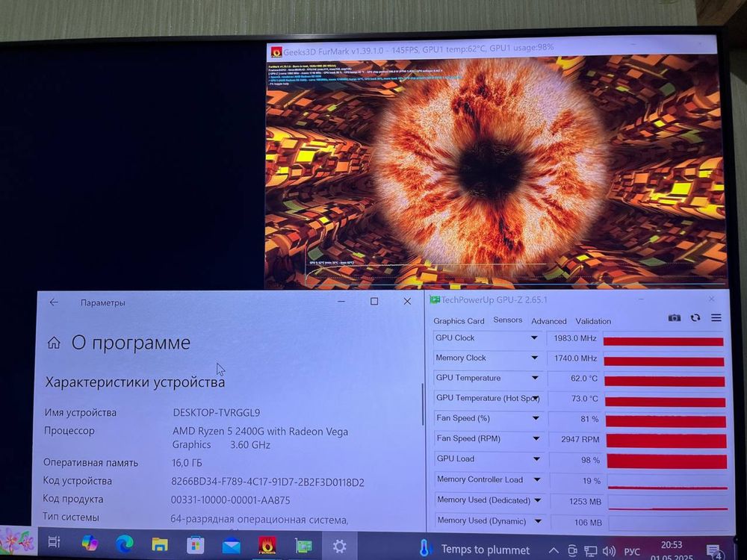Screen dimensions: 747x560
Task: Open the GPU Temperature (Hot Spot) dropdown
Action: (536, 398)
